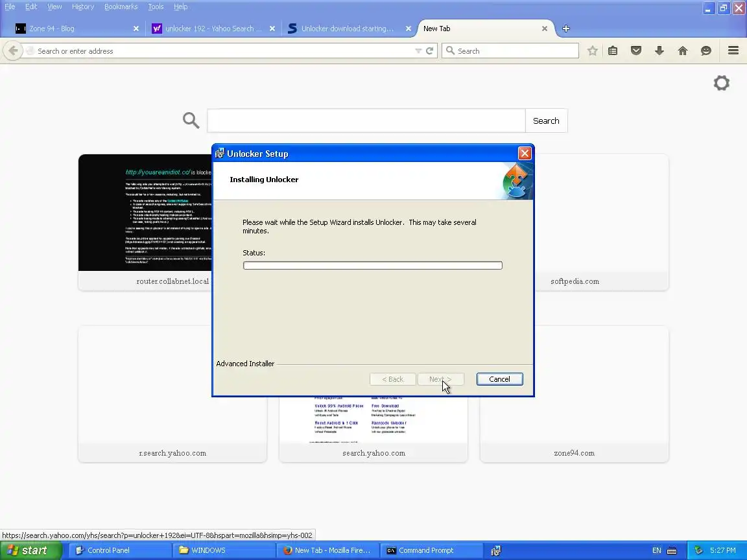Click the Unlocker Setup title bar icon
The width and height of the screenshot is (747, 560).
(220, 154)
